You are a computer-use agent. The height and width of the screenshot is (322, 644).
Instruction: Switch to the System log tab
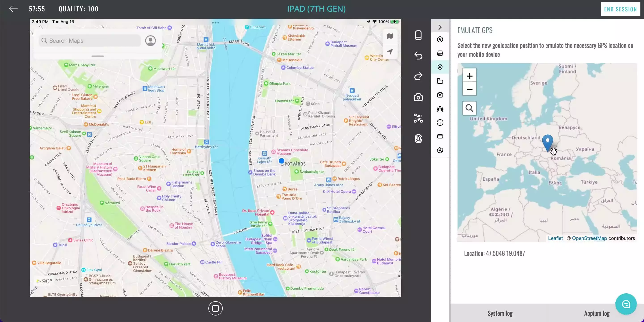(500, 313)
